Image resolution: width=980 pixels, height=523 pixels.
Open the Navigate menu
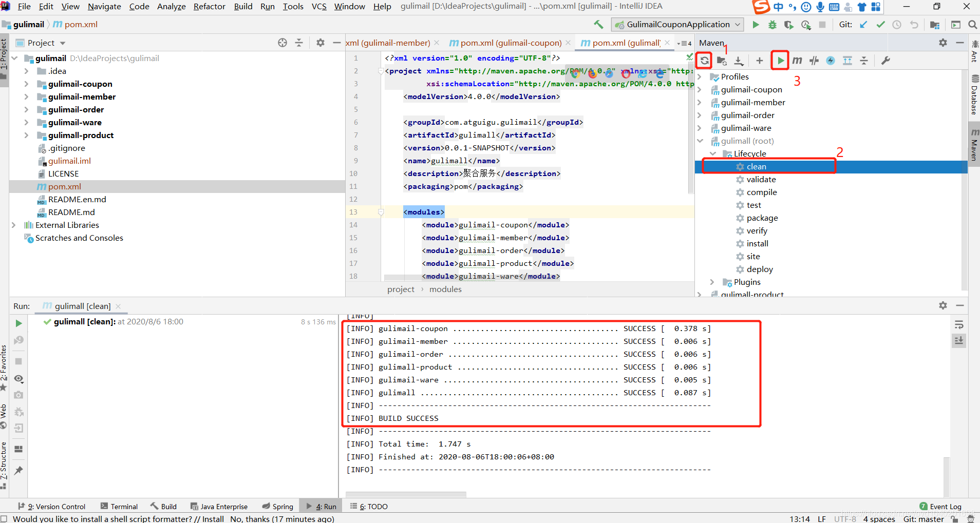(x=104, y=6)
